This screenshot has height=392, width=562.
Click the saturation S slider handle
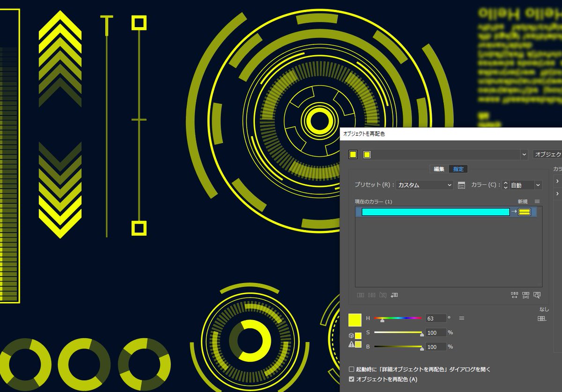click(x=422, y=334)
